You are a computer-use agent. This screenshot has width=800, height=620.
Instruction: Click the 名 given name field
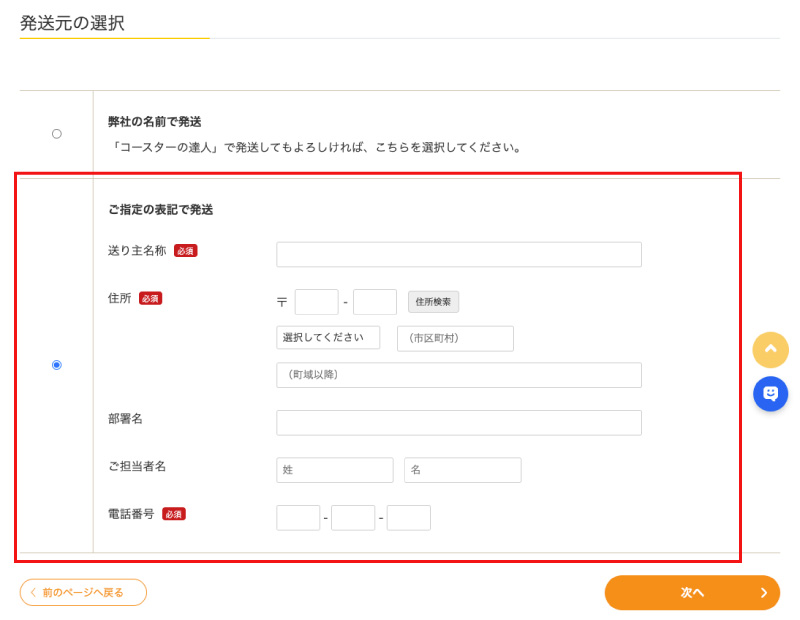(x=463, y=470)
